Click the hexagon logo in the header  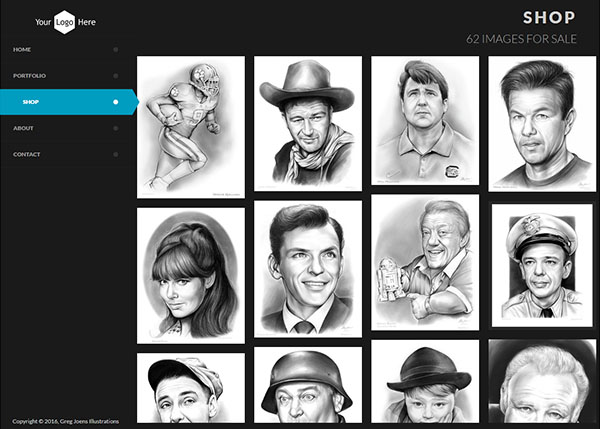coord(65,21)
